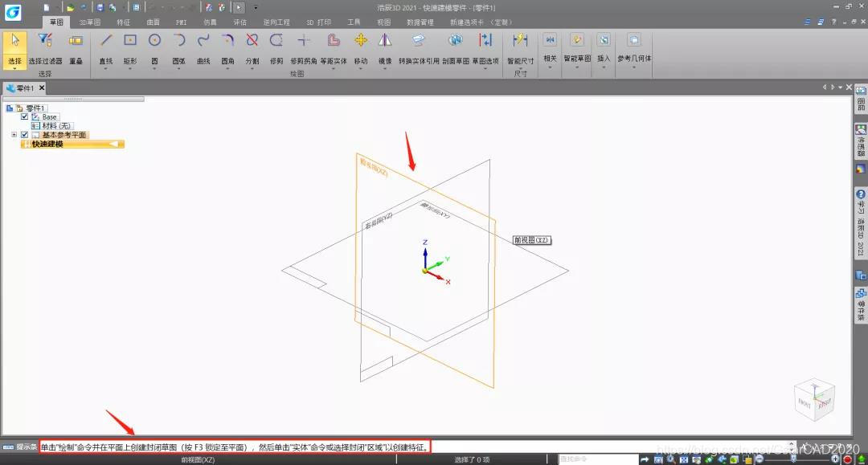Image resolution: width=868 pixels, height=465 pixels.
Task: Open the 仿真 ribbon tab
Action: (x=211, y=22)
